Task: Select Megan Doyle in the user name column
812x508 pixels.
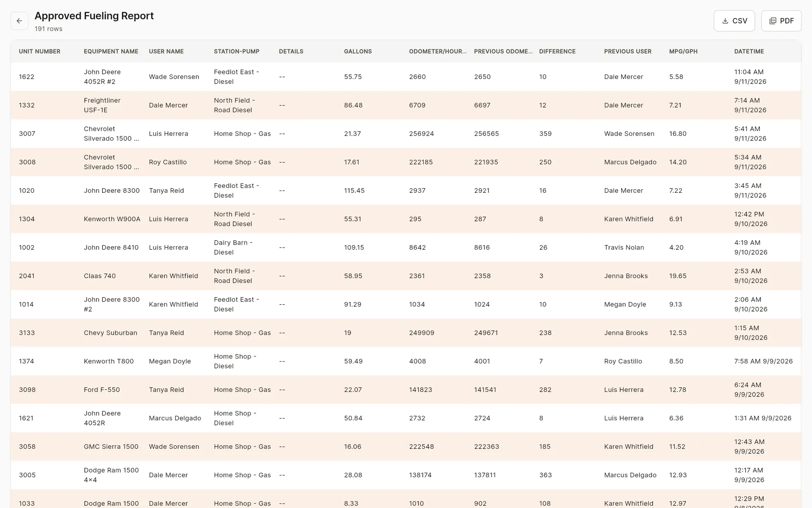Action: 170,361
